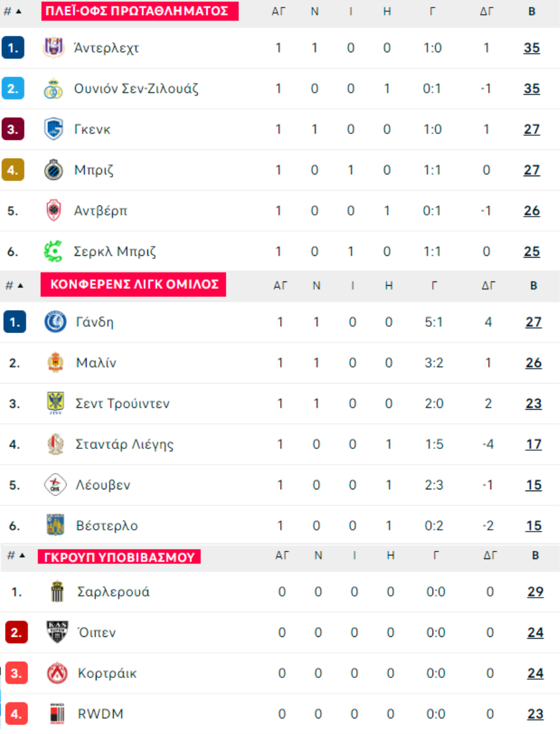Open the Γκενκ team badge
560x734 pixels.
click(54, 129)
